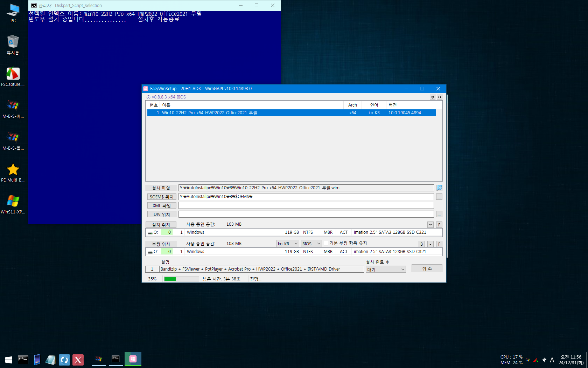Sort image list by 이름 column

click(252, 105)
